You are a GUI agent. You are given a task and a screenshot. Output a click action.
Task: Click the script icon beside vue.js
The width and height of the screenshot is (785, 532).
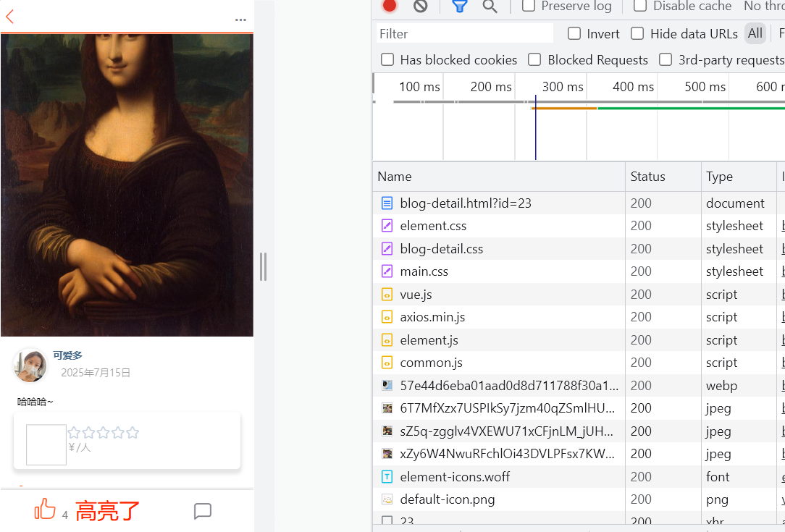pyautogui.click(x=387, y=295)
